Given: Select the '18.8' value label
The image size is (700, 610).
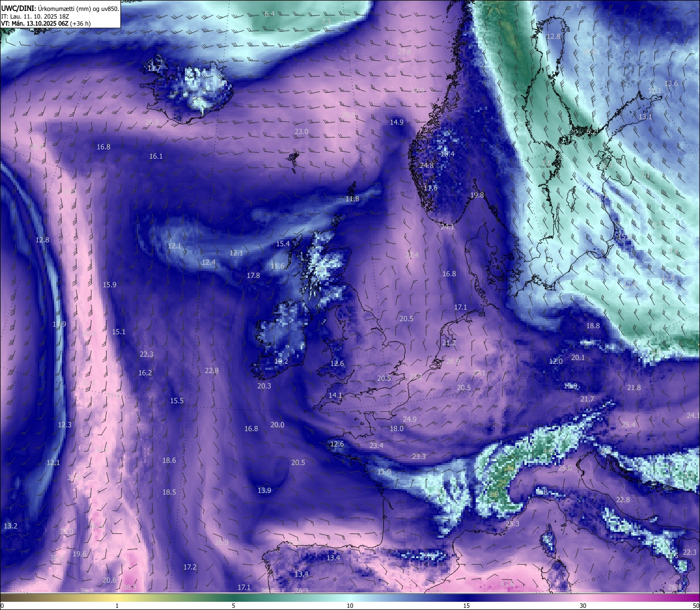Looking at the screenshot, I should [x=593, y=326].
